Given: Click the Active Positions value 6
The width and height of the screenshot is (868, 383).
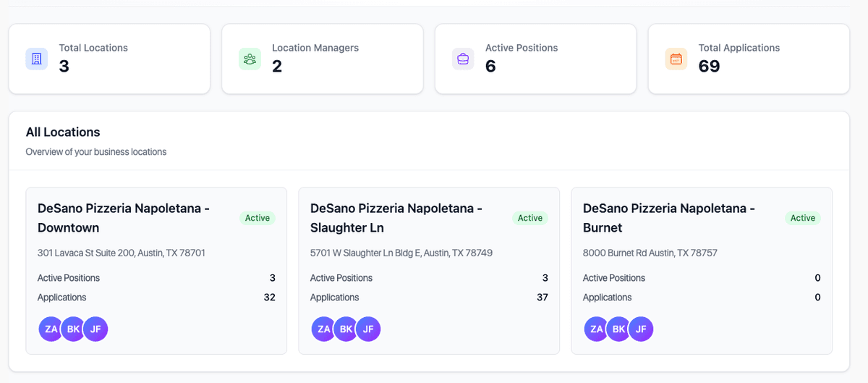Looking at the screenshot, I should 490,67.
